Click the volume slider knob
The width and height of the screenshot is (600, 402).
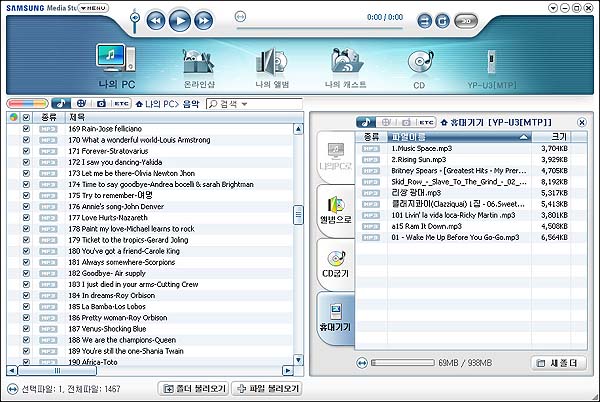pyautogui.click(x=134, y=17)
